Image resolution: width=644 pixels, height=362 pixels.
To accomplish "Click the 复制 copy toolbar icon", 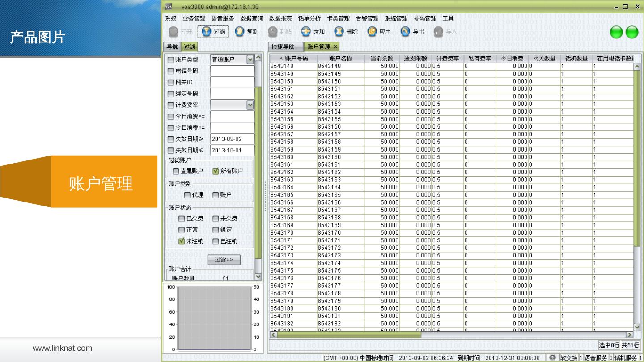I will [x=240, y=32].
